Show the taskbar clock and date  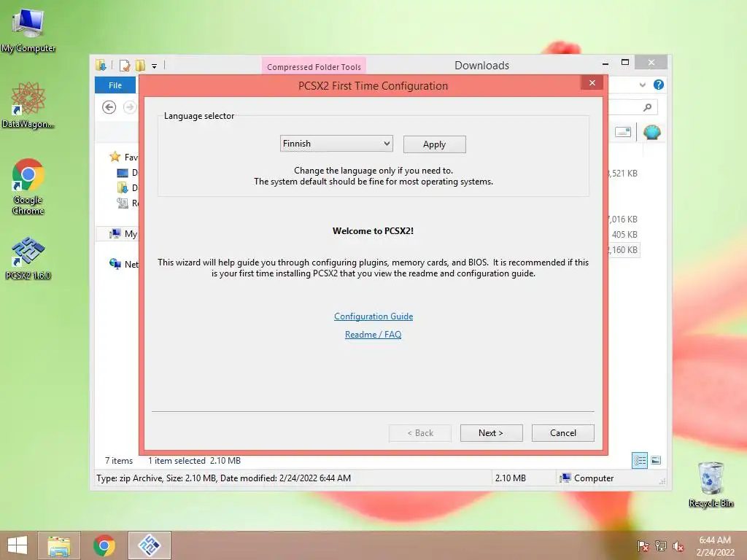click(715, 545)
